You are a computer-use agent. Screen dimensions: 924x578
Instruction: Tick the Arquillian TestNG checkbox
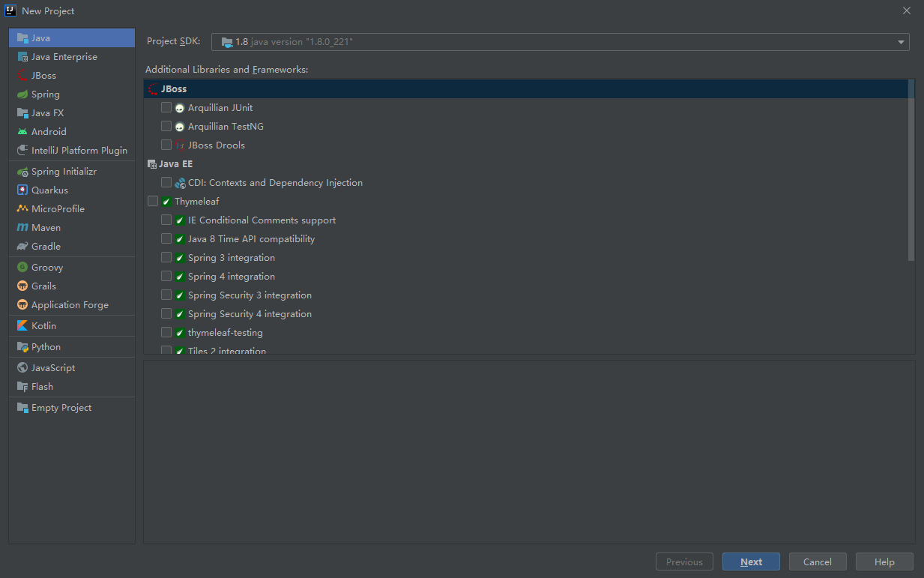pyautogui.click(x=166, y=127)
